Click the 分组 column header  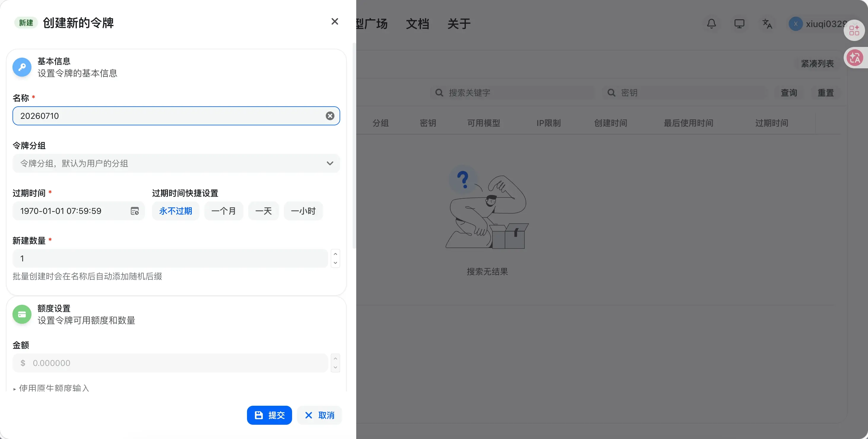coord(381,123)
